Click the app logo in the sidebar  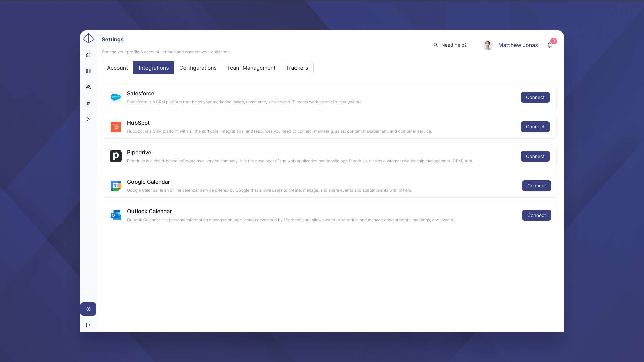tap(88, 38)
